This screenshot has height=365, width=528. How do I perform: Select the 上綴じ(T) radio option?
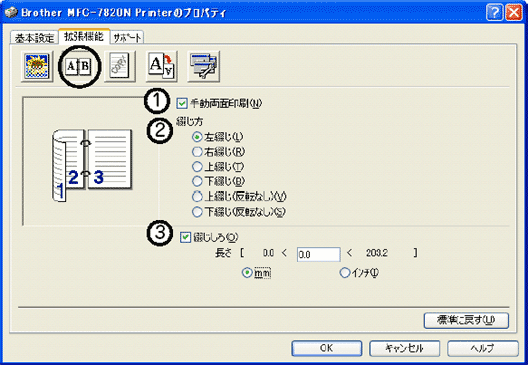(x=197, y=167)
